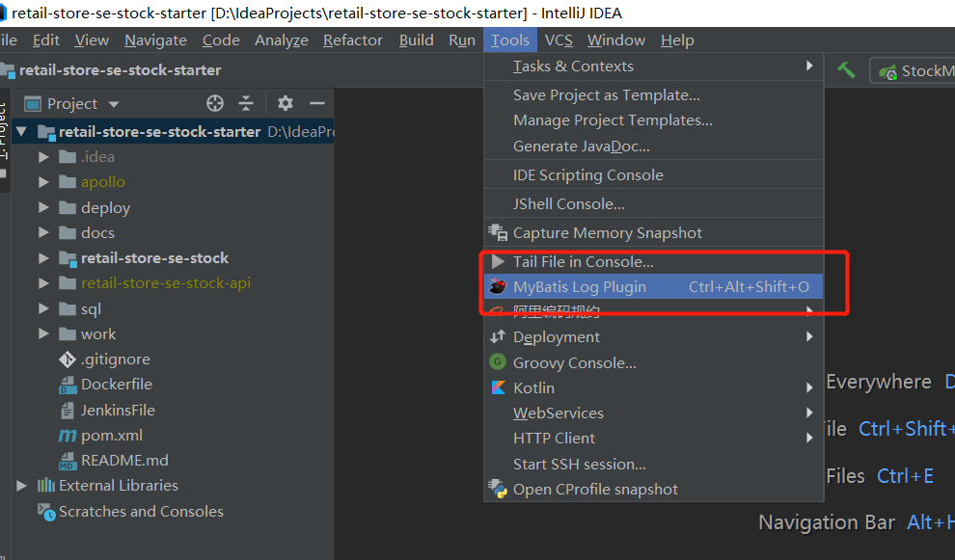Click the Build project hammer icon
The width and height of the screenshot is (955, 560).
[846, 70]
